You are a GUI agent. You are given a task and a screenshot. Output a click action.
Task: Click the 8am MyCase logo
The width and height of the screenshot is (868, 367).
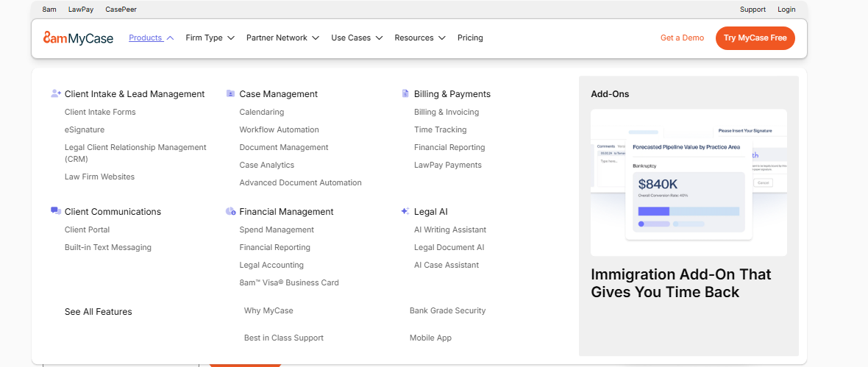(78, 38)
